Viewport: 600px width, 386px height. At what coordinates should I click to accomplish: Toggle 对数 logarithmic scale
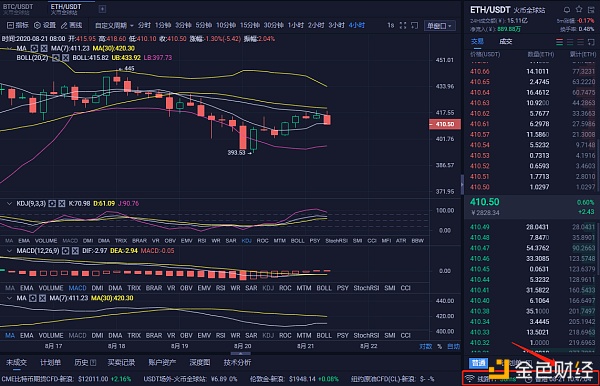[426, 346]
